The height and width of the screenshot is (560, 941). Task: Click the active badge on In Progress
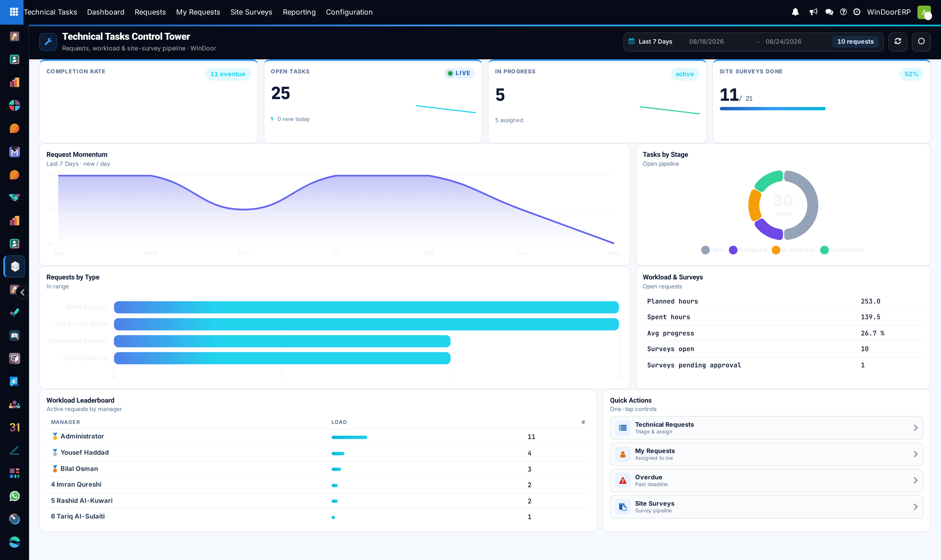coord(685,74)
